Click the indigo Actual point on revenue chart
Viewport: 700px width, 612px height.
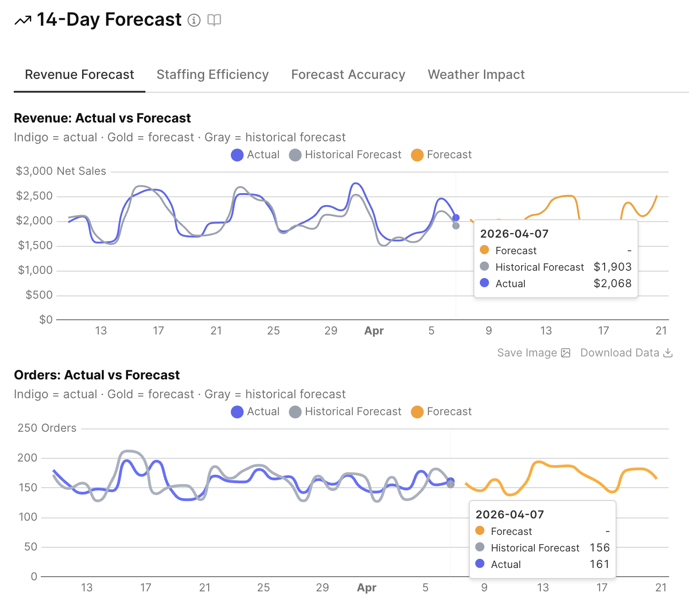click(x=456, y=218)
